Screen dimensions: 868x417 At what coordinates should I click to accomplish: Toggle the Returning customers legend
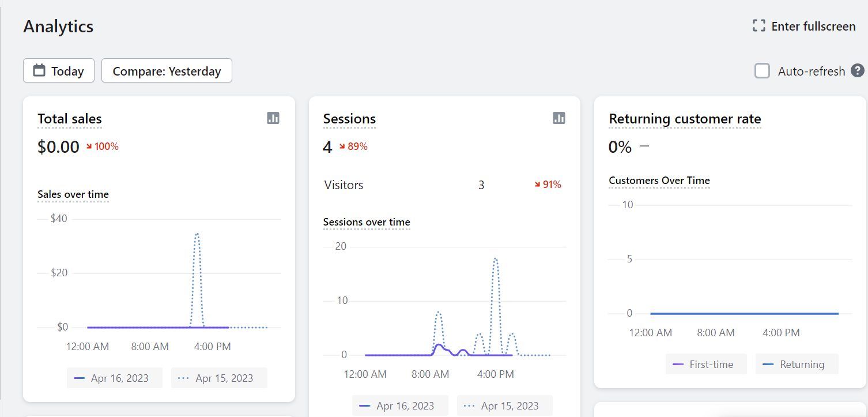tap(797, 364)
